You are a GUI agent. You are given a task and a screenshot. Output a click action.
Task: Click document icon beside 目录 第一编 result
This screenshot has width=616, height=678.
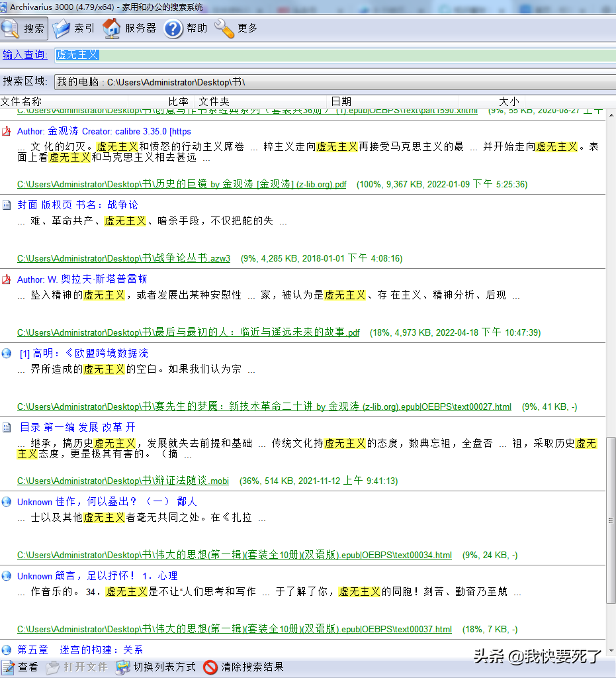coord(7,428)
